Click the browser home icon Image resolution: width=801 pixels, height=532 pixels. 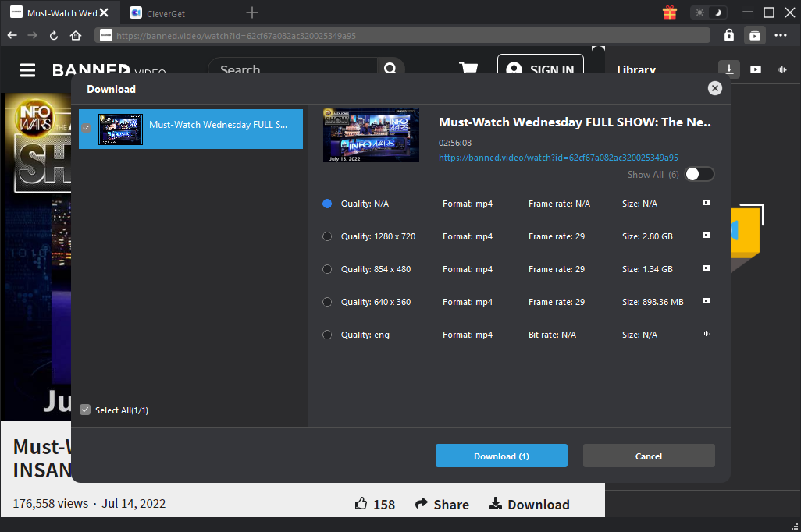click(76, 35)
